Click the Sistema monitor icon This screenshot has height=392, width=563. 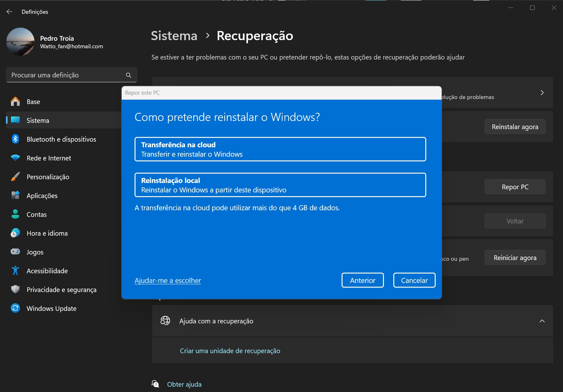point(15,120)
